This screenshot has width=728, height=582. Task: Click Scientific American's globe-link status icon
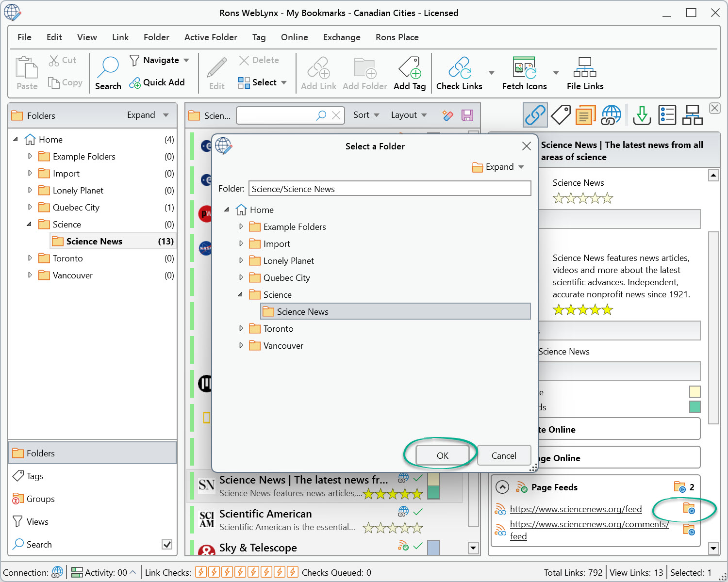tap(403, 511)
